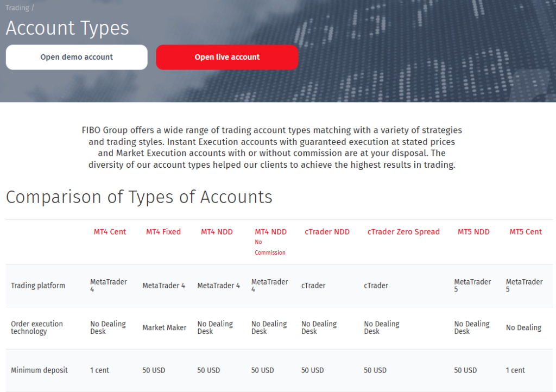Open the MT4 Cent account link
The height and width of the screenshot is (392, 556).
[x=110, y=232]
